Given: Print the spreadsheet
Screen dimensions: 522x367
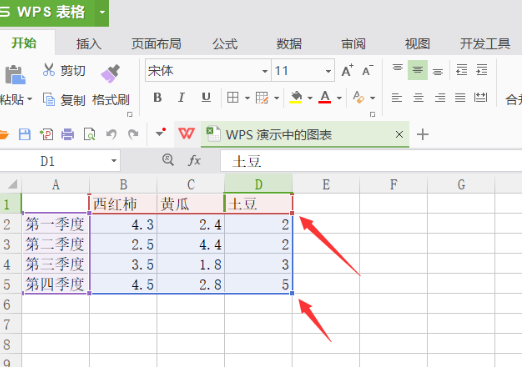Looking at the screenshot, I should [68, 135].
